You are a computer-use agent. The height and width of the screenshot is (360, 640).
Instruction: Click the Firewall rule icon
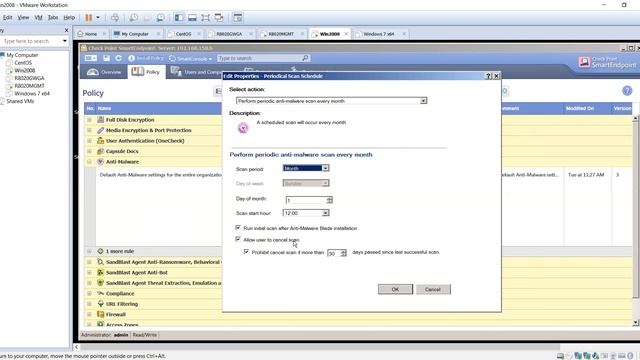point(100,314)
